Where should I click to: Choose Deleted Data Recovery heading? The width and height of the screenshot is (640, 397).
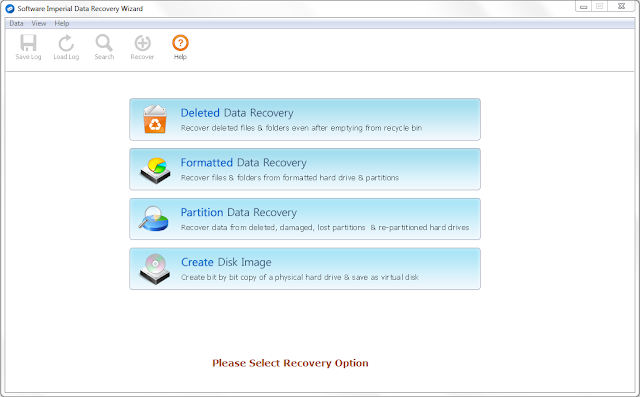tap(237, 113)
